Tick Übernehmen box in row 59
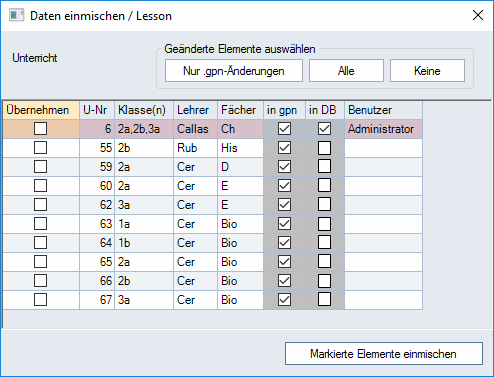 40,167
